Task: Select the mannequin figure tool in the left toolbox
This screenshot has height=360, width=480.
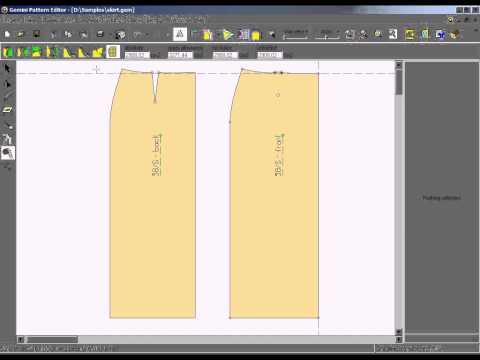Action: [x=7, y=139]
